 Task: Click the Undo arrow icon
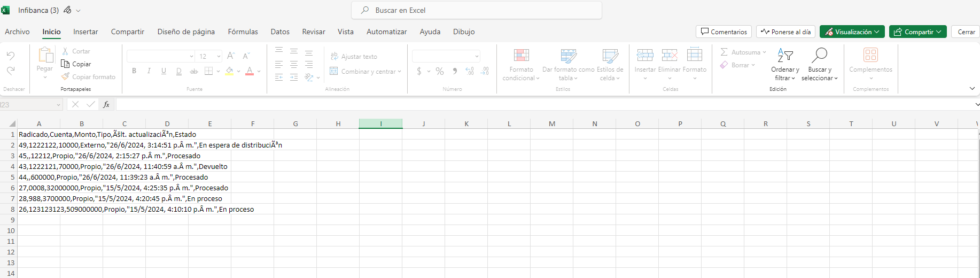pos(11,56)
